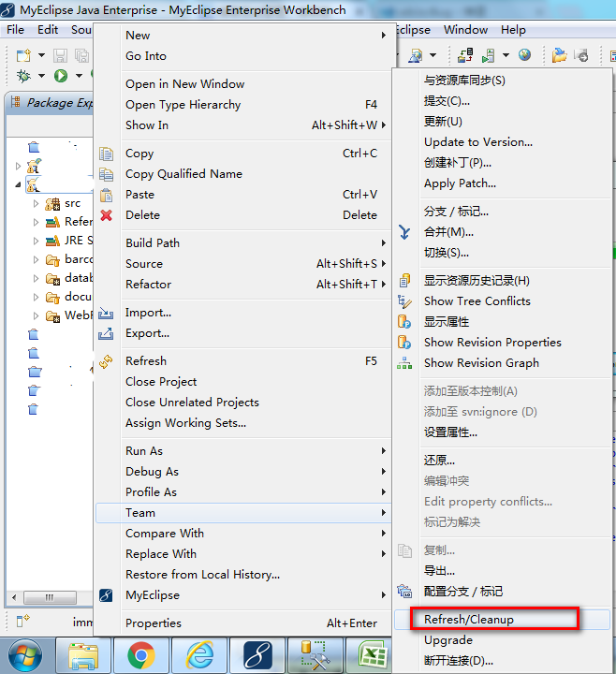Click the Copy icon in context menu
The image size is (616, 674).
coord(106,154)
